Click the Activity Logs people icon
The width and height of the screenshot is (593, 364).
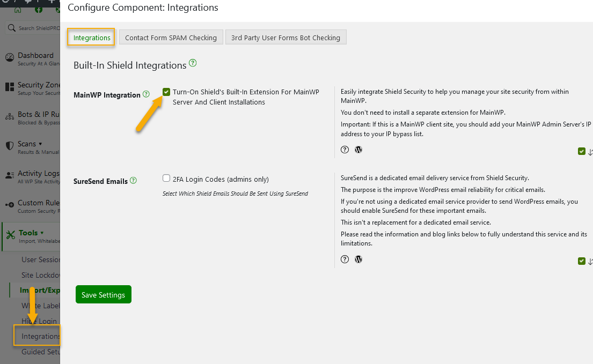click(10, 176)
